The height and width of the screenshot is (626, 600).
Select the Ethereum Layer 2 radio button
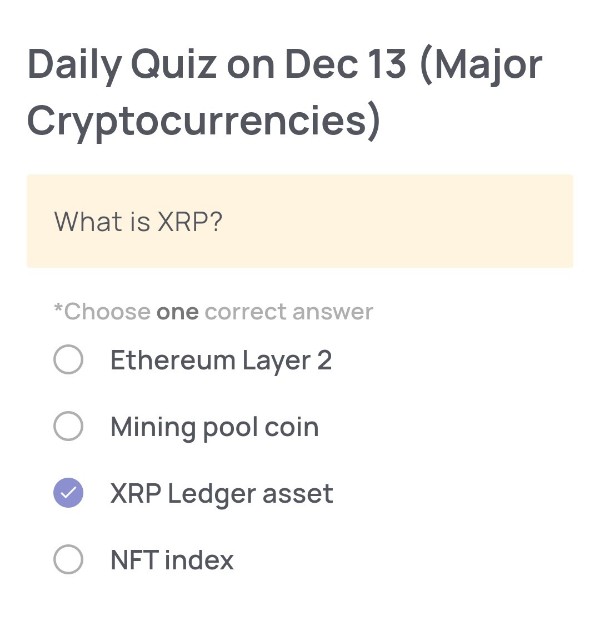68,360
